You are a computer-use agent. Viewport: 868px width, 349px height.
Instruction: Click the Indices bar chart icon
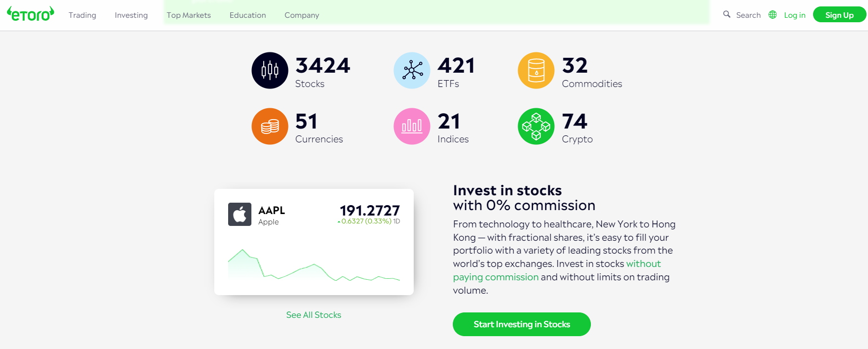click(412, 126)
